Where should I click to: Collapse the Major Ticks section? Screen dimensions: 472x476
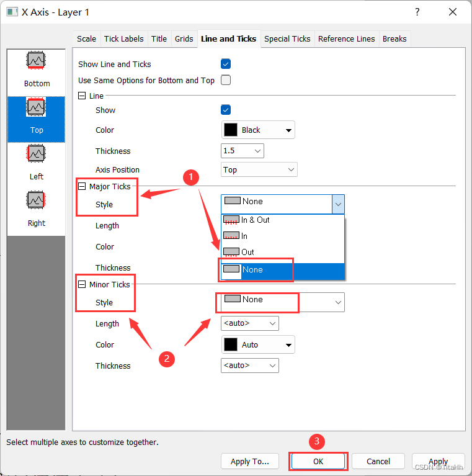pos(82,186)
